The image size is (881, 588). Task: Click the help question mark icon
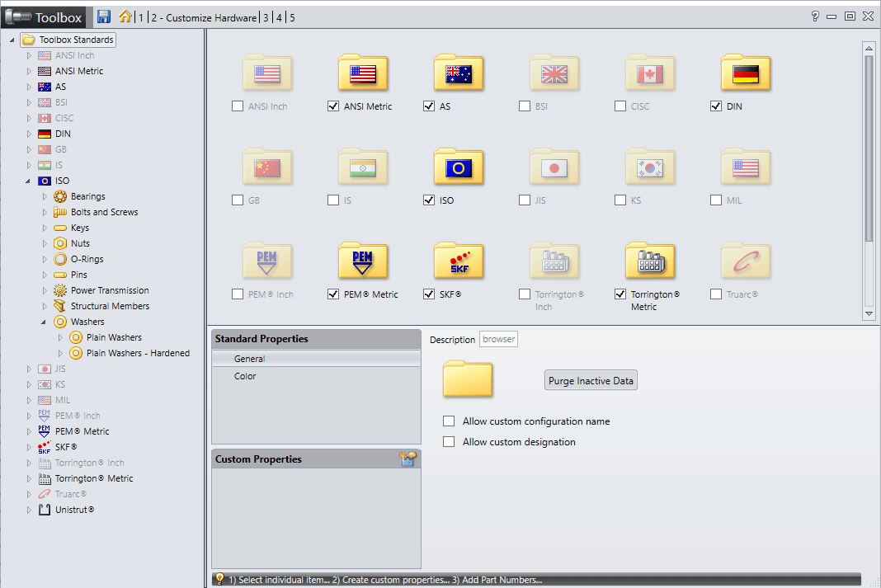pyautogui.click(x=815, y=16)
